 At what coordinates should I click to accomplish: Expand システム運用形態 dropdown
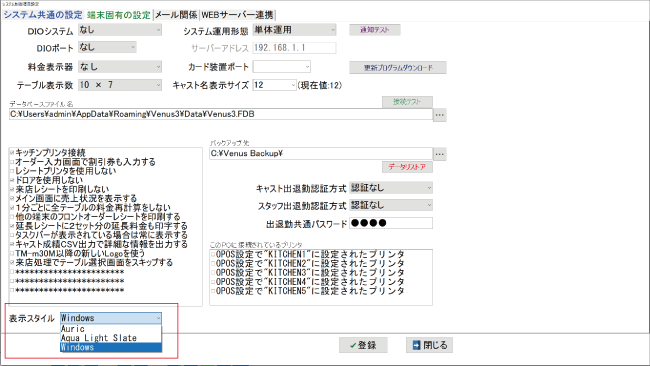294,30
